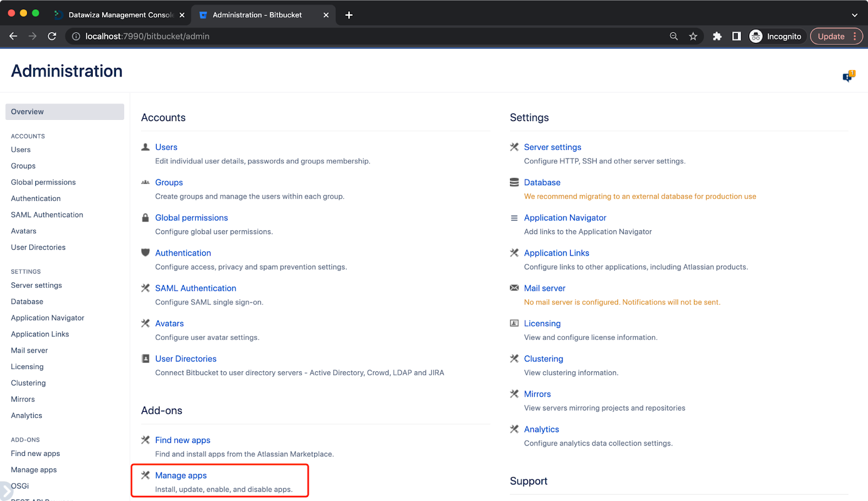Close the Datawiza Management Console tab
868x501 pixels.
(x=182, y=15)
